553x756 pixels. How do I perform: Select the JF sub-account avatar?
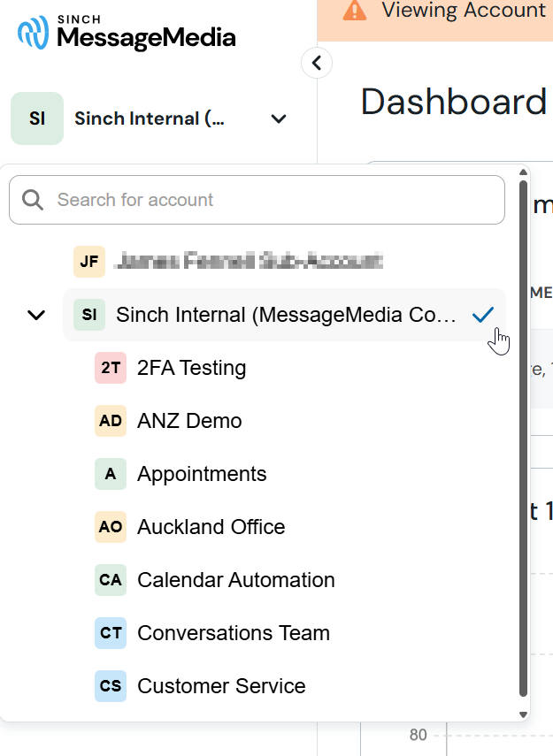(x=89, y=262)
